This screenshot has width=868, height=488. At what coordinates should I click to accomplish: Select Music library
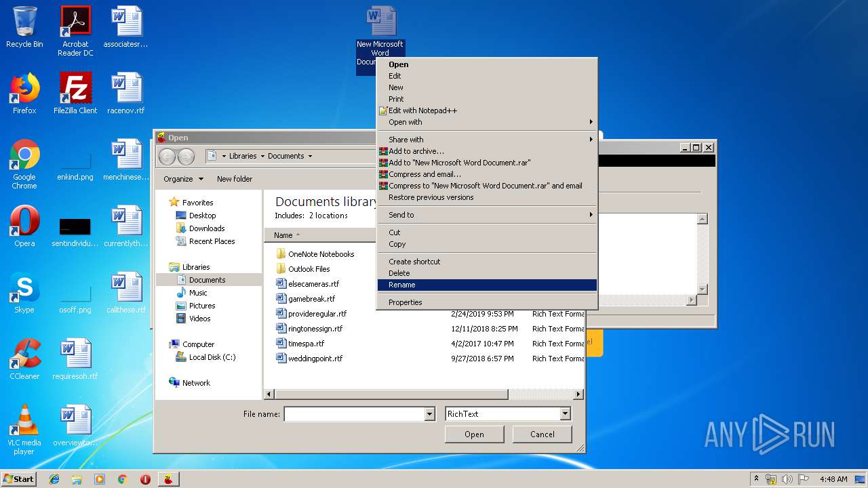[198, 293]
